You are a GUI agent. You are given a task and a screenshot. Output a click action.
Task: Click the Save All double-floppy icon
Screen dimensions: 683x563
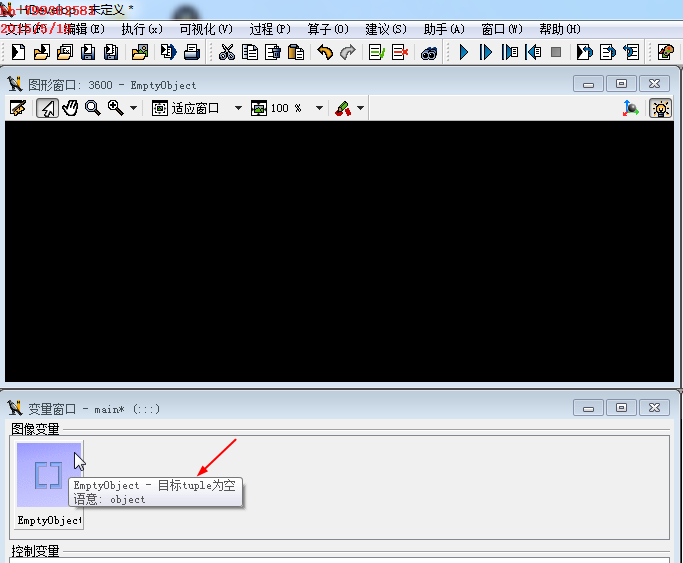tap(111, 52)
